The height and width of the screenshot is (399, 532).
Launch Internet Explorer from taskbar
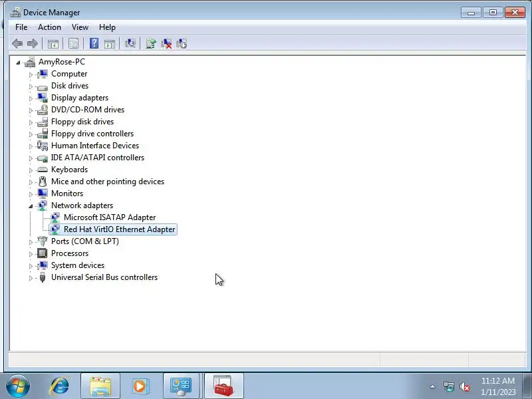click(60, 386)
